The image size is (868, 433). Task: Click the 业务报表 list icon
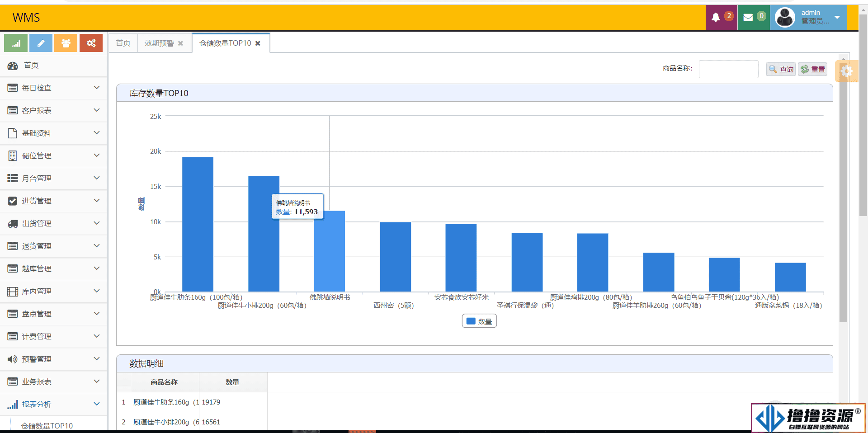pyautogui.click(x=13, y=382)
